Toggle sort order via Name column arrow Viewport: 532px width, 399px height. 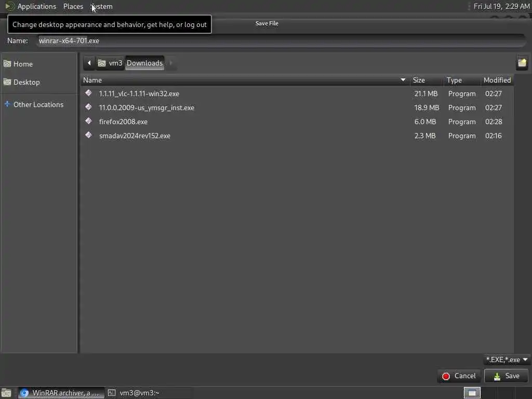click(x=403, y=80)
